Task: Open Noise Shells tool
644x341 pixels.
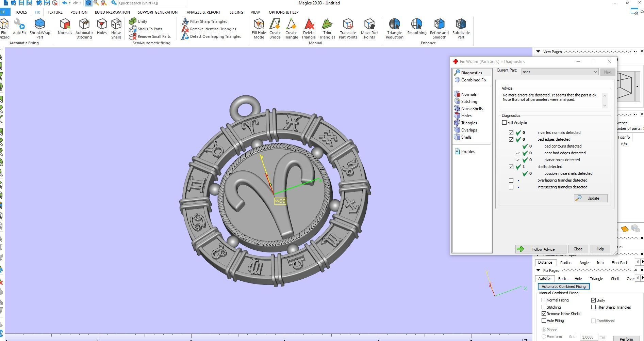Action: click(x=116, y=29)
